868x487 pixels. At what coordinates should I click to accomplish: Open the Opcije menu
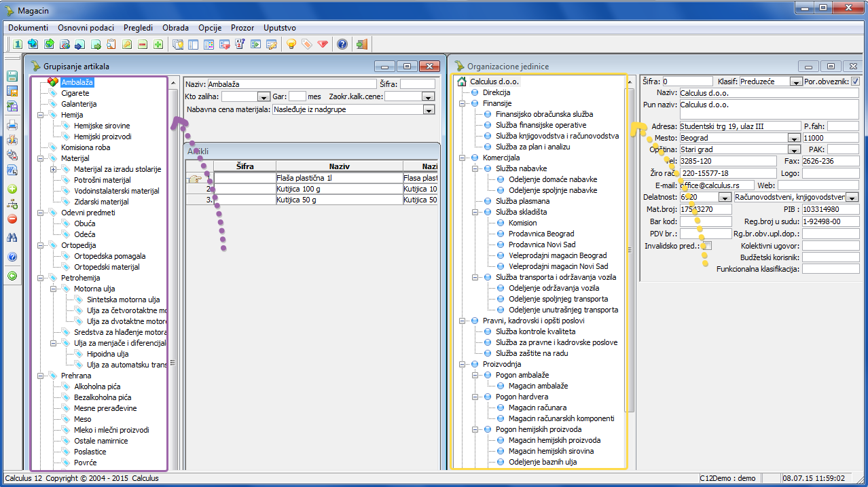pos(210,28)
